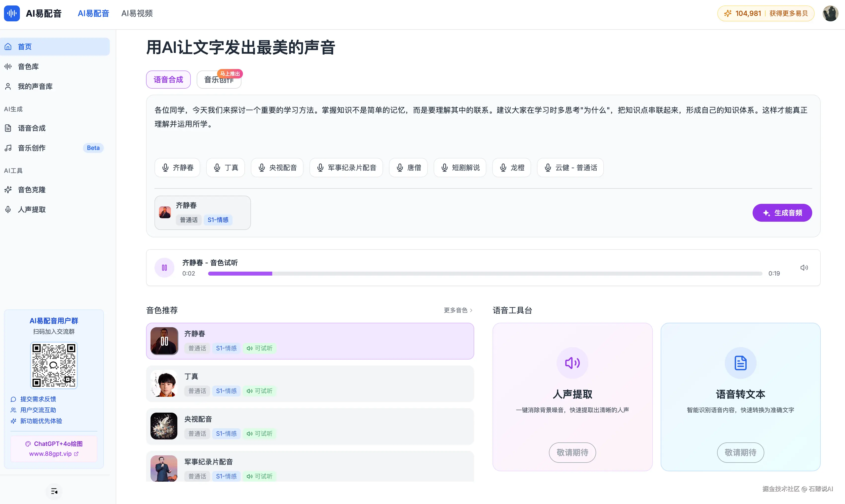
Task: Open 音色克隆 in the sidebar
Action: coord(32,189)
